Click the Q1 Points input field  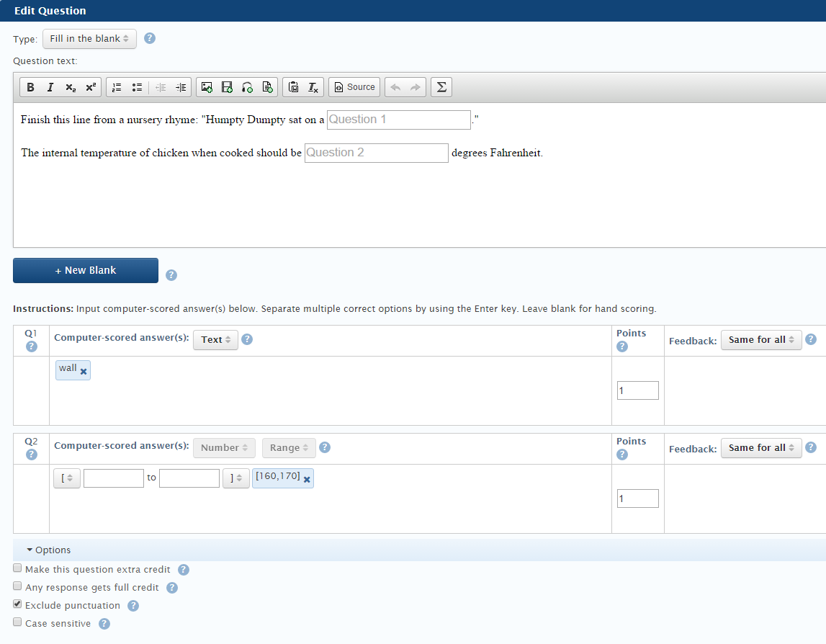coord(637,390)
